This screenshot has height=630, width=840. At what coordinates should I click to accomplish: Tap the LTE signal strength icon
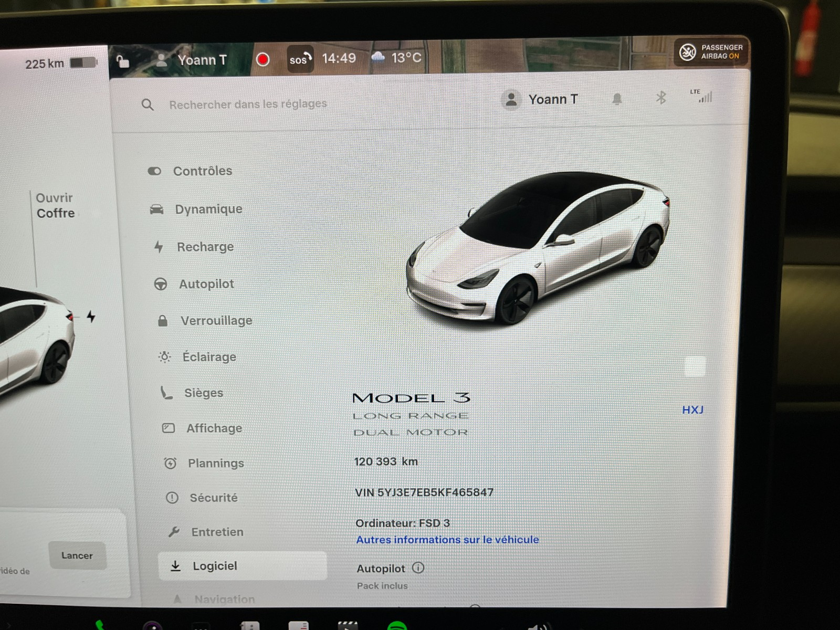coord(702,96)
